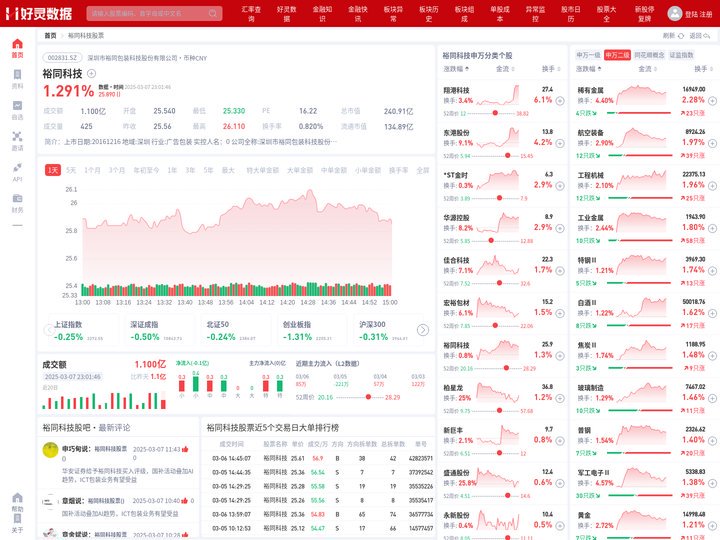The width and height of the screenshot is (720, 540).
Task: Select the 5年 chart range
Action: tap(208, 170)
